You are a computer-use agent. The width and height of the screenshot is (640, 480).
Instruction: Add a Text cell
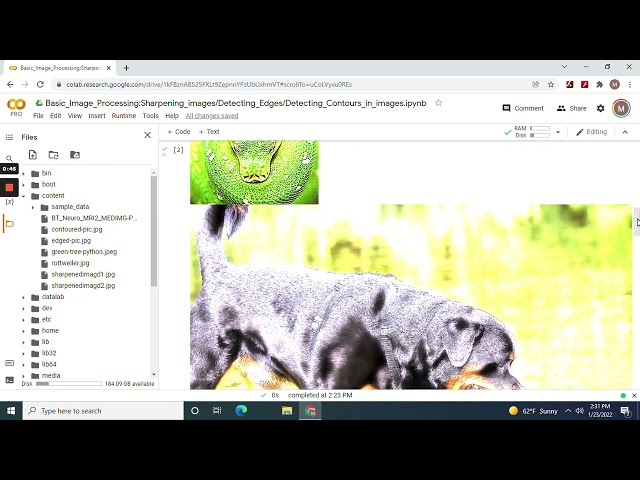click(209, 131)
